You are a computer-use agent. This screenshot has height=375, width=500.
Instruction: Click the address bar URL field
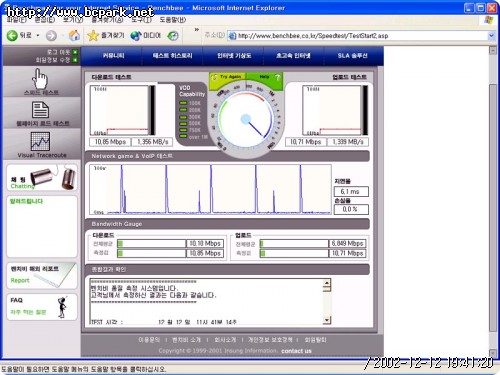tap(362, 36)
